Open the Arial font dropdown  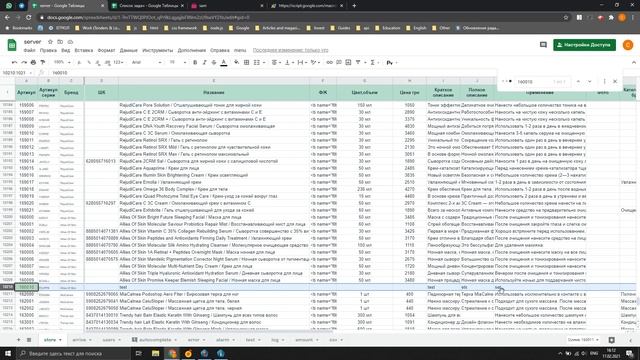point(147,62)
